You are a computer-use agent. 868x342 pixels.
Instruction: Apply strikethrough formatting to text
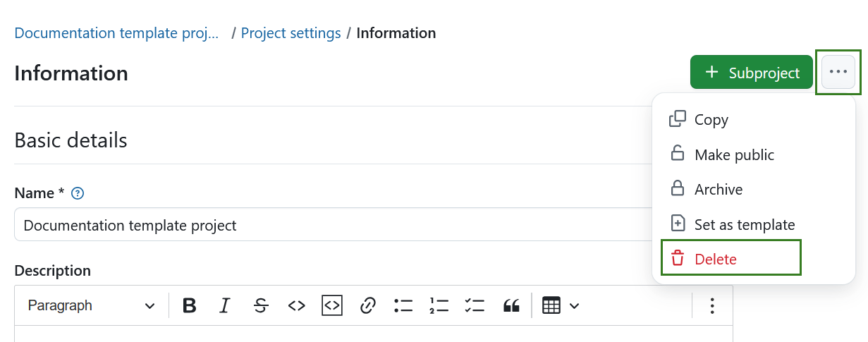[261, 305]
